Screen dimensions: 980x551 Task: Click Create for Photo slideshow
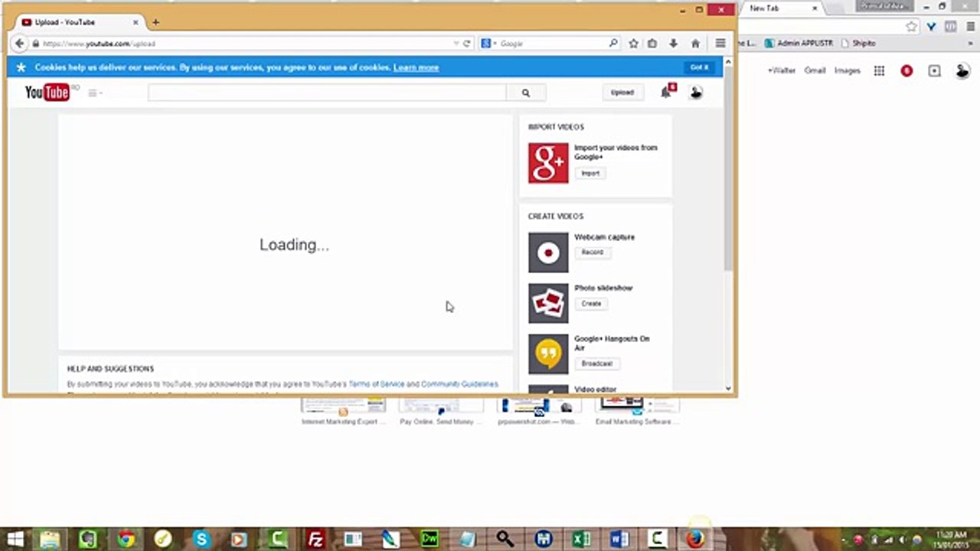tap(591, 304)
